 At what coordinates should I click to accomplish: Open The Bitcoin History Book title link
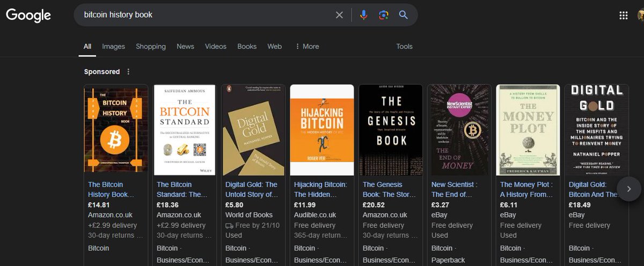[x=111, y=189]
